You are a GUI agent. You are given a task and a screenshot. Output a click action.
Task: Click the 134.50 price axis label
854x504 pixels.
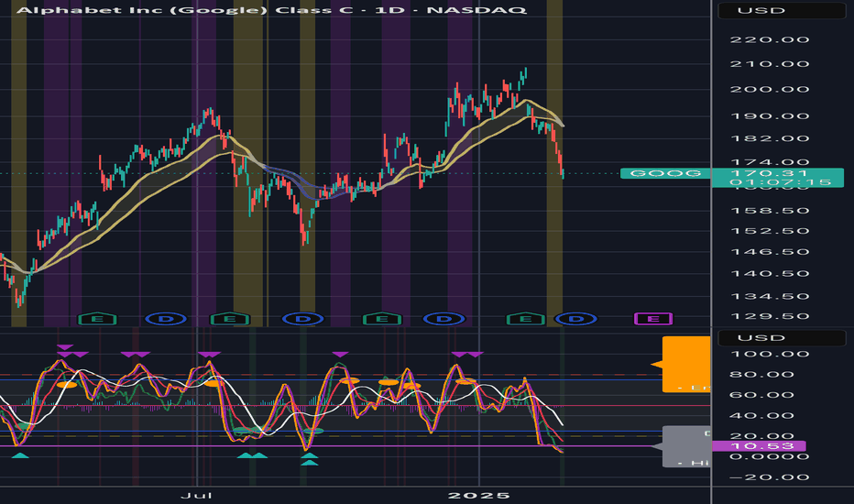click(770, 296)
